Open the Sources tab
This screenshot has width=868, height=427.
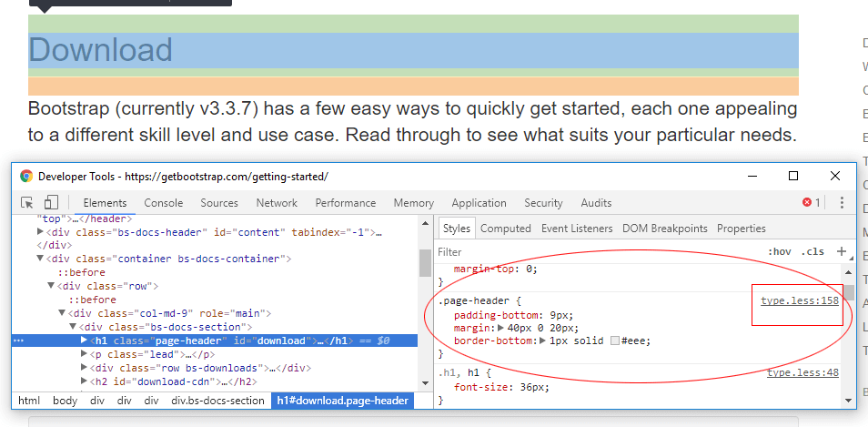219,203
